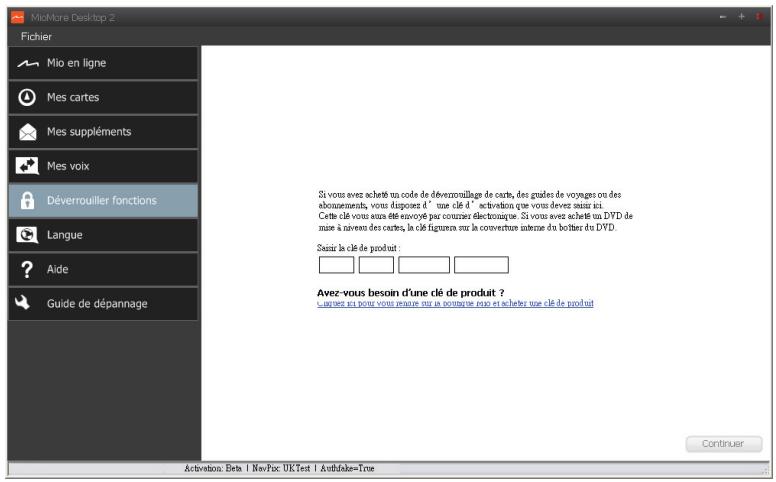
Task: Click the fourth product key input box
Action: pyautogui.click(x=481, y=265)
